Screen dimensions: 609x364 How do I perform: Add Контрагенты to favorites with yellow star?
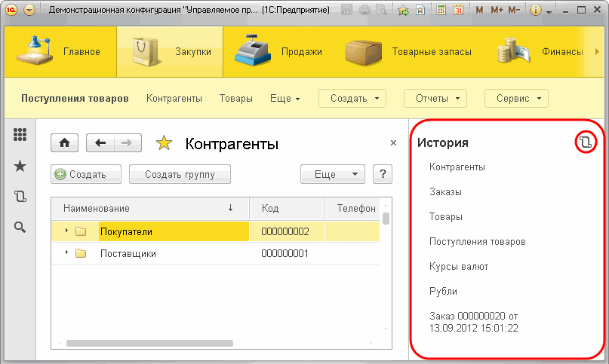pyautogui.click(x=164, y=143)
